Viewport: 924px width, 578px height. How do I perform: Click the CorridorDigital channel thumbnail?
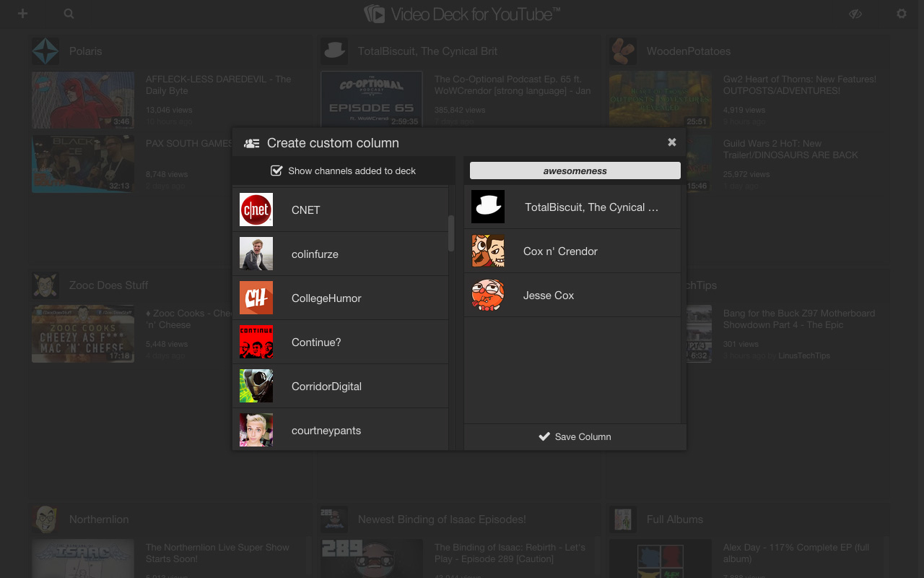(256, 386)
